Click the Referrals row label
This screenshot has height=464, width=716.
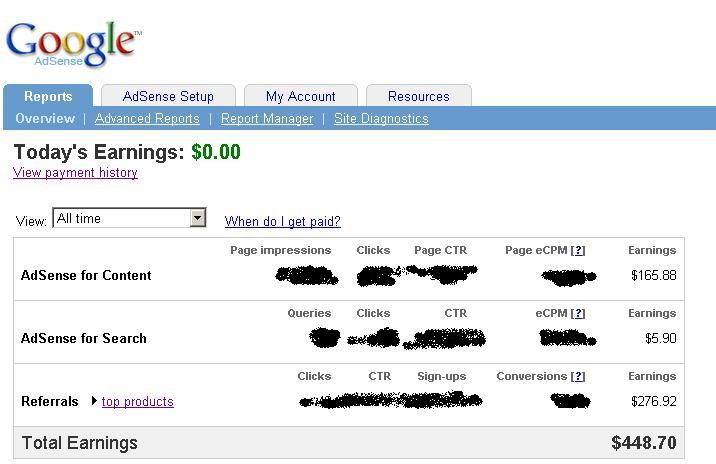[x=50, y=401]
